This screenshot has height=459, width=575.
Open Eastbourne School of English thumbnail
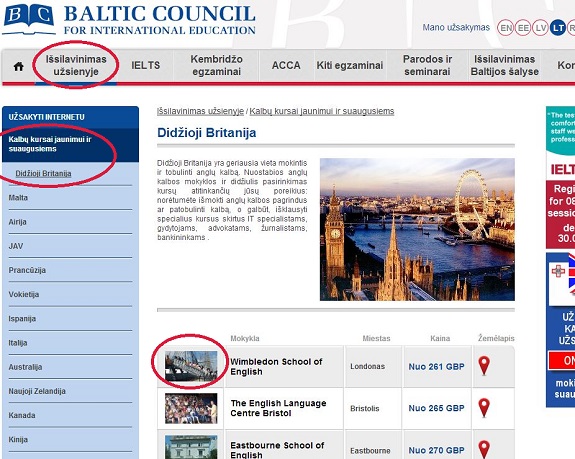tap(191, 447)
